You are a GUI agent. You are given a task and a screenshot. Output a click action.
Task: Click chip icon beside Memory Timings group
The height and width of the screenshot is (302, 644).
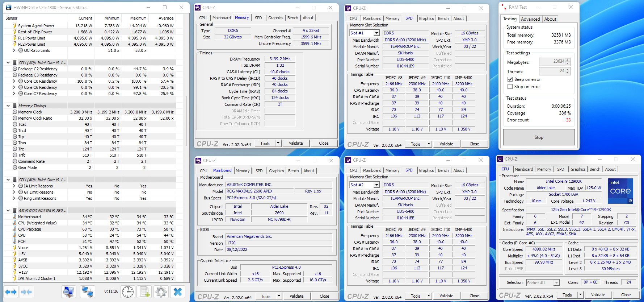(15, 106)
